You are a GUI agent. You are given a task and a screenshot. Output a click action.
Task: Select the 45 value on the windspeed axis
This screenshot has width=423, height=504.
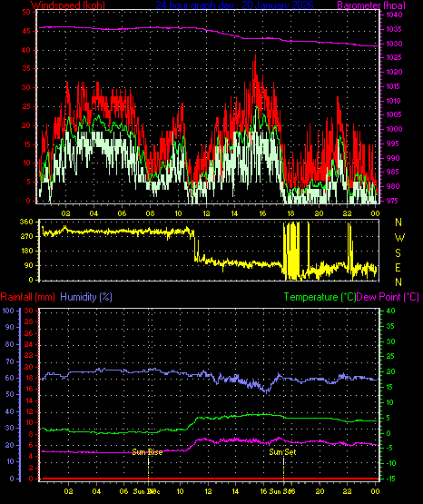[x=26, y=31]
